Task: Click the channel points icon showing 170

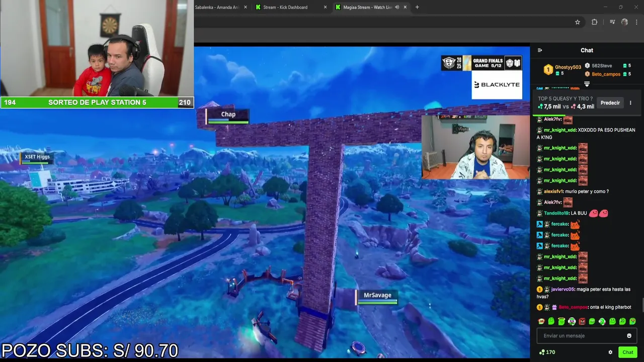Action: coord(547,352)
